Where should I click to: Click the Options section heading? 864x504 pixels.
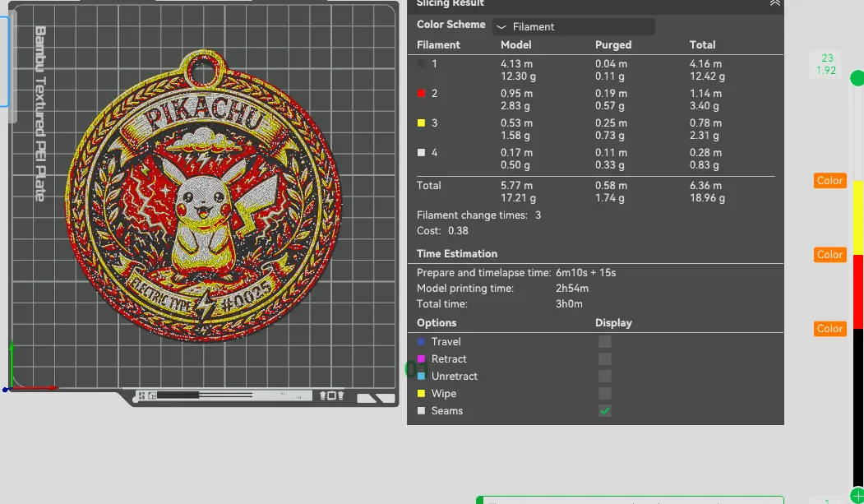point(437,323)
